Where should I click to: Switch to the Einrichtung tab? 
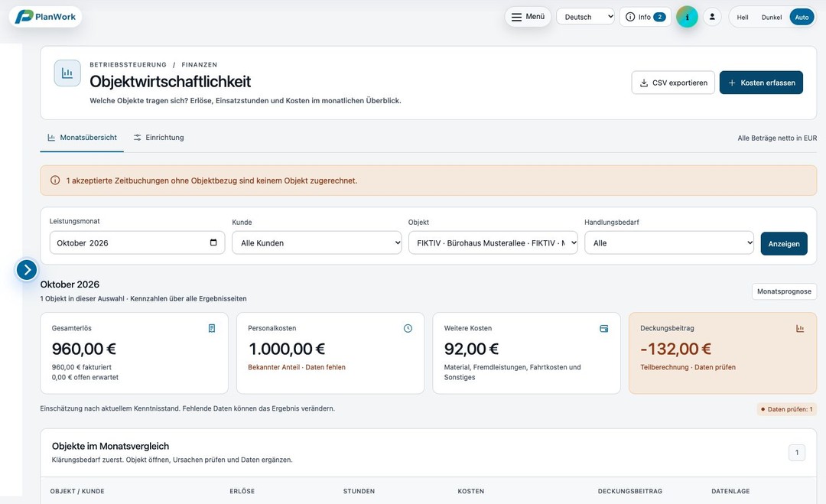(158, 138)
